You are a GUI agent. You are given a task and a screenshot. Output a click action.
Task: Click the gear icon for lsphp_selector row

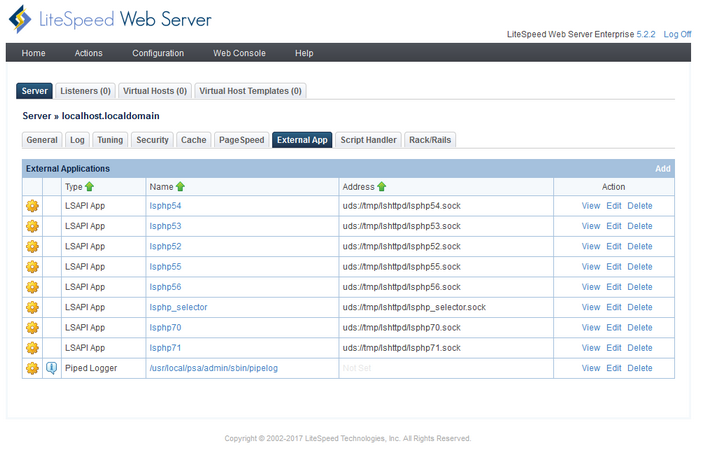(32, 307)
